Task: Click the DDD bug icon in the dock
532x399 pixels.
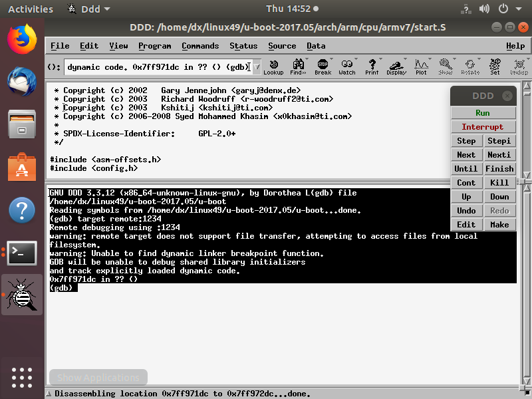Action: 21,294
